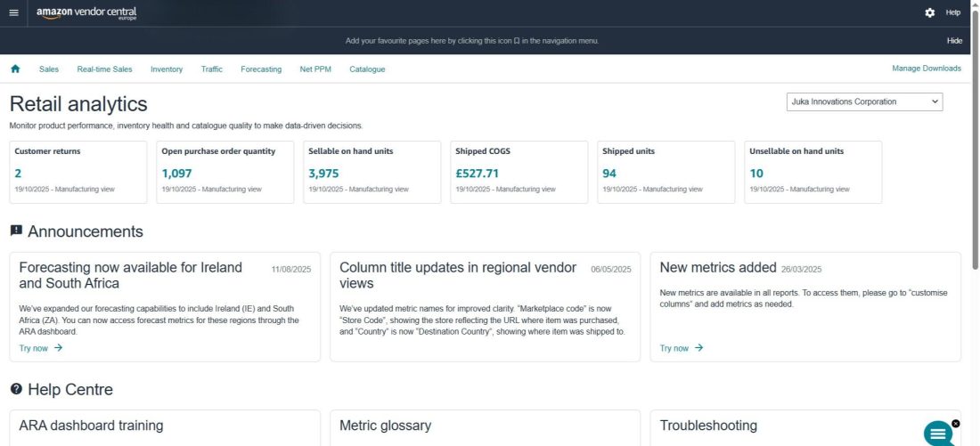Click the Forecasting now available announcement title
This screenshot has height=446, width=980.
pos(131,275)
